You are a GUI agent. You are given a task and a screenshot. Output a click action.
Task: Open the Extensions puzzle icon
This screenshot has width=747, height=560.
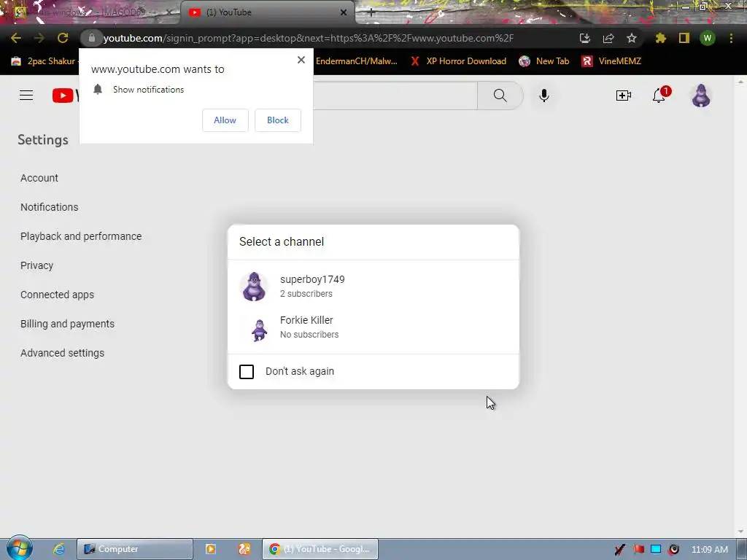tap(661, 38)
